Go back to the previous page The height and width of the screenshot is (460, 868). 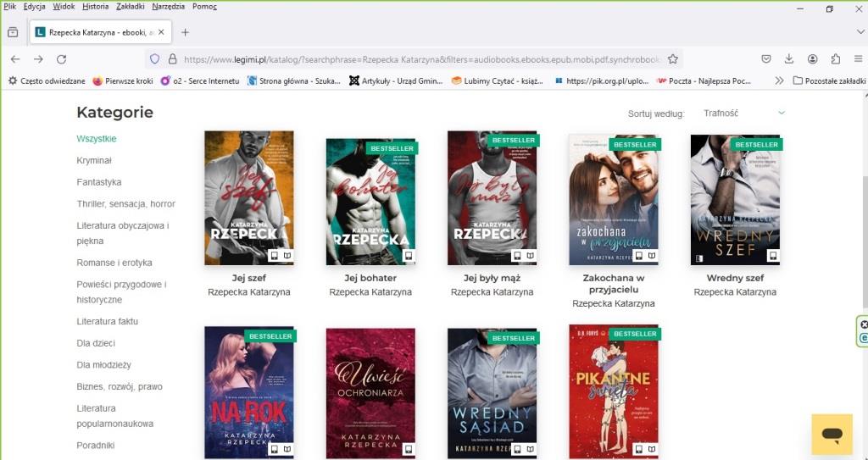[15, 59]
